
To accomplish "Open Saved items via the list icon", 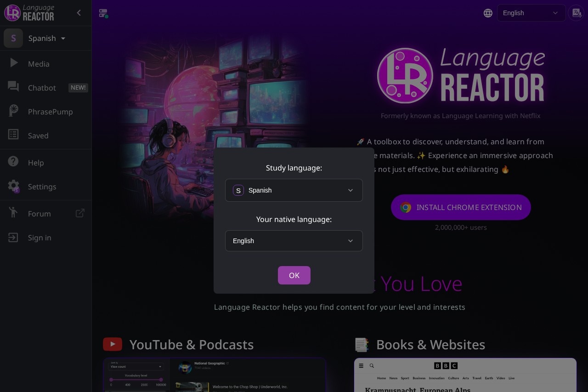I will click(13, 136).
